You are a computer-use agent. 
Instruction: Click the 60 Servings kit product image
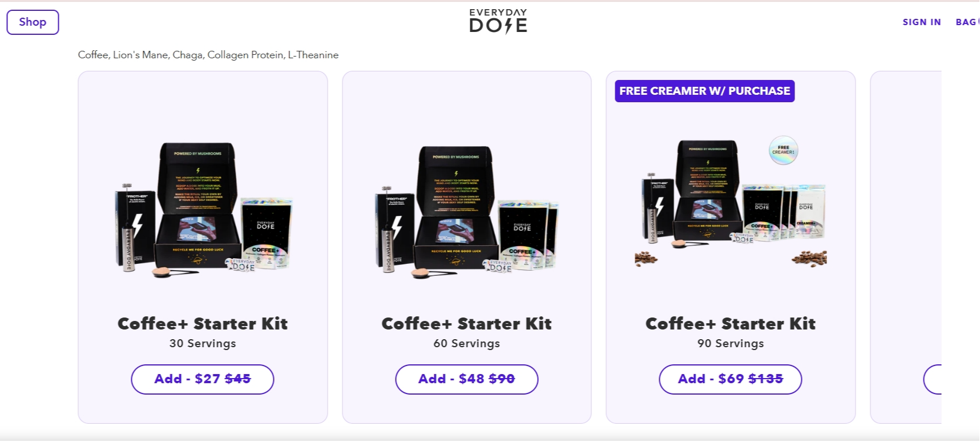point(466,210)
